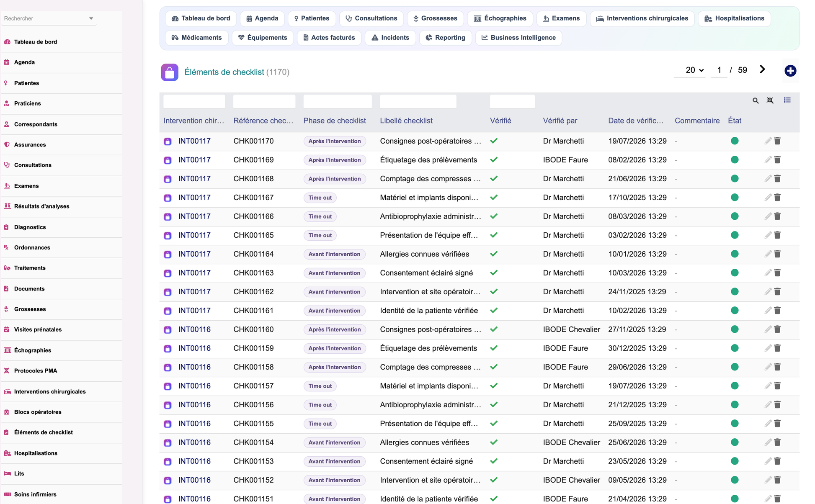Image resolution: width=815 pixels, height=504 pixels.
Task: Open the Échographies top tab
Action: click(500, 18)
